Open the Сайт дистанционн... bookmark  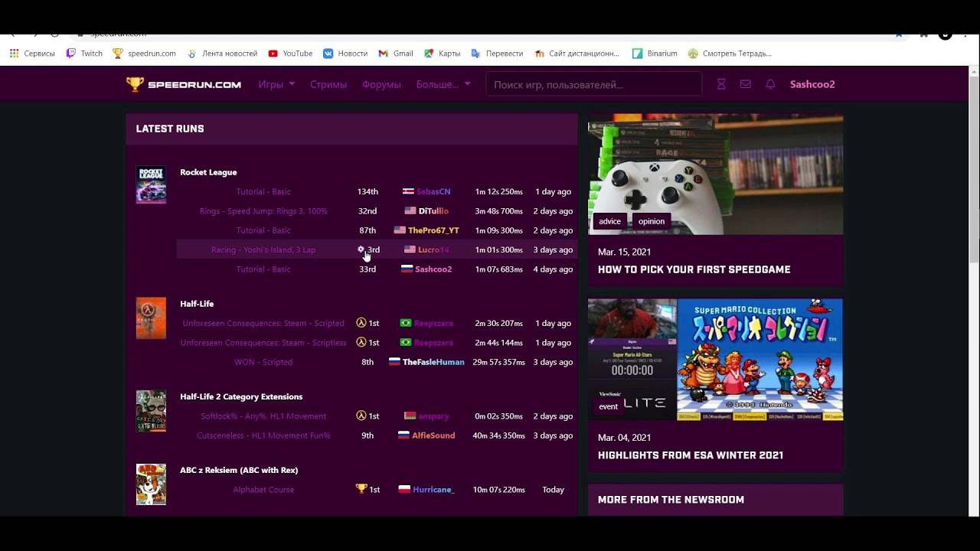tap(577, 54)
